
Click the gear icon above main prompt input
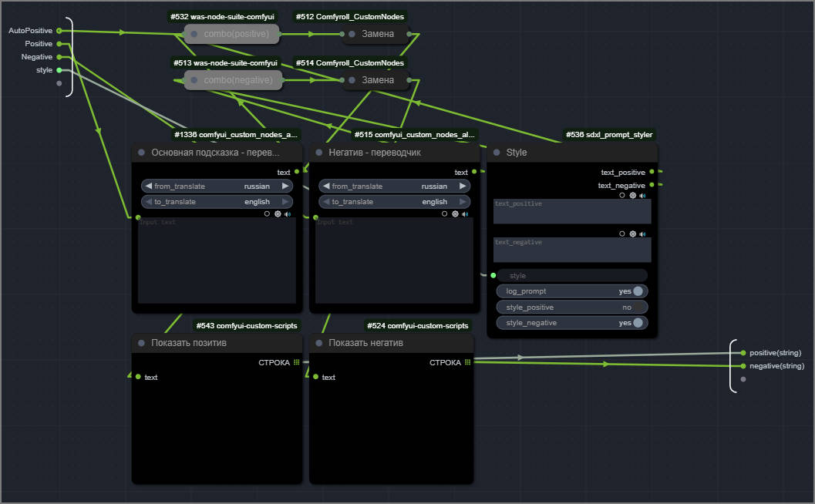[278, 214]
